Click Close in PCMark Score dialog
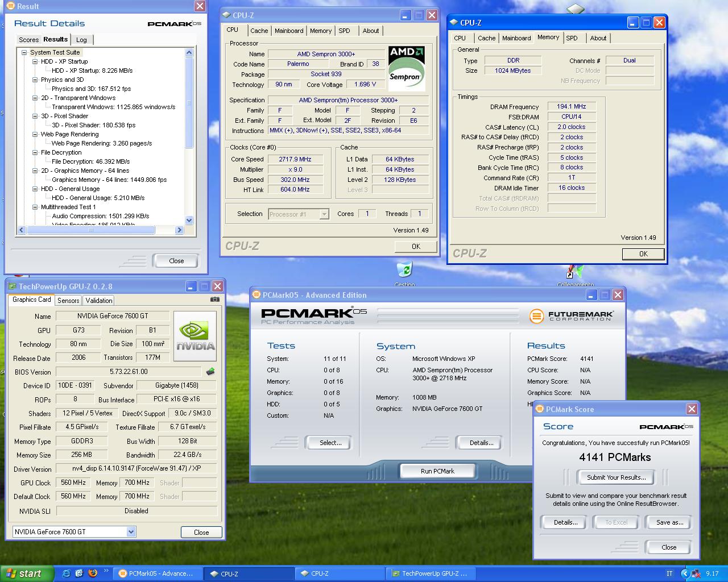728x582 pixels. click(669, 547)
